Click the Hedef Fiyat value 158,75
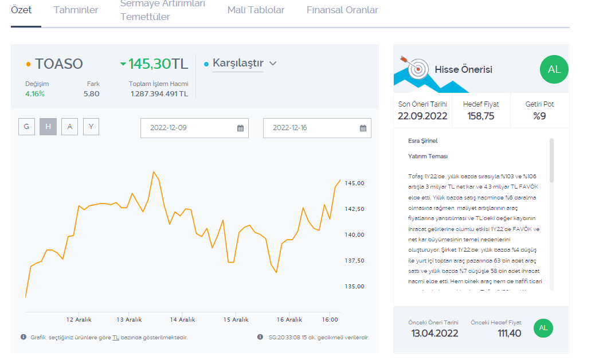603x364 pixels. (481, 116)
